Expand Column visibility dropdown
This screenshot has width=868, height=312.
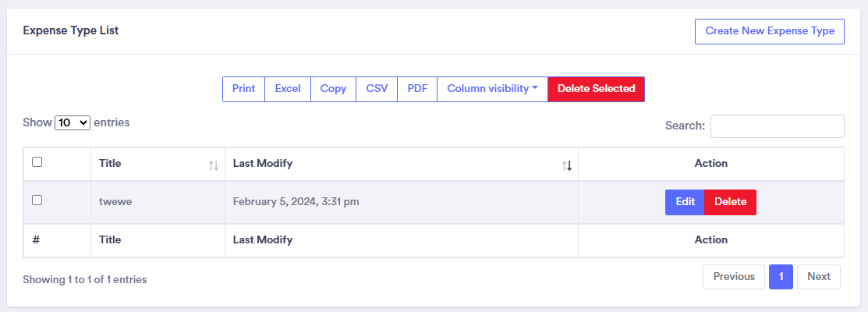coord(492,89)
